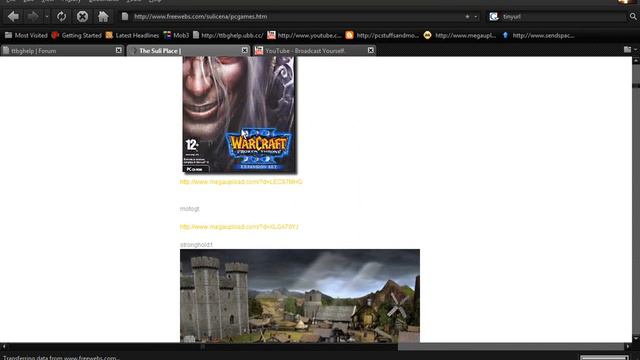640x360 pixels.
Task: Click the Warcraft Frozen Throne cover image
Action: point(239,115)
